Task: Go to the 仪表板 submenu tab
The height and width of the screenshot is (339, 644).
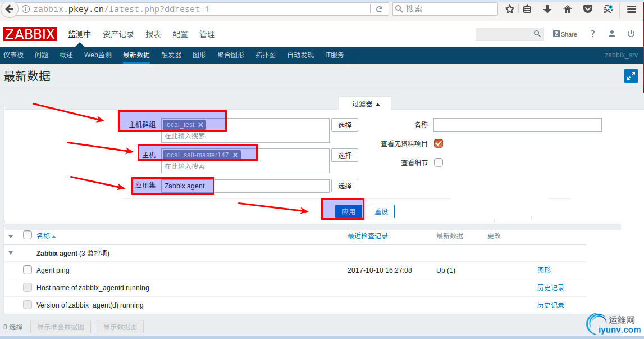Action: (x=13, y=55)
